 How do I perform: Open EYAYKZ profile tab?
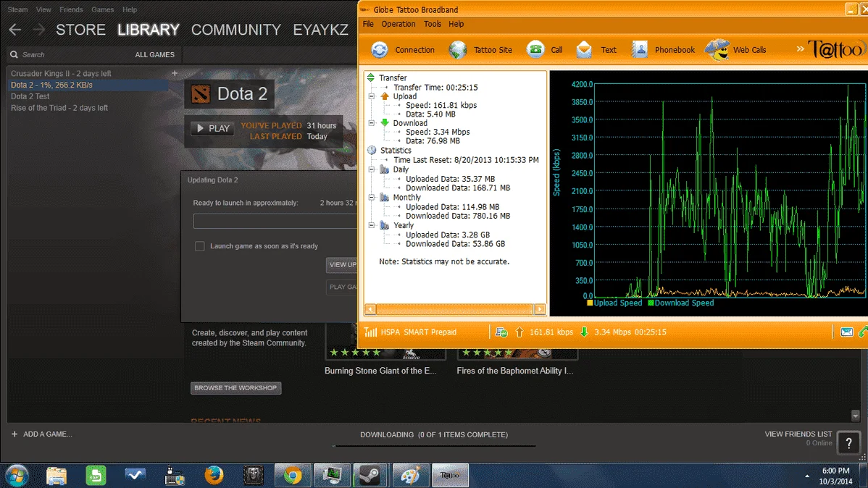(320, 30)
